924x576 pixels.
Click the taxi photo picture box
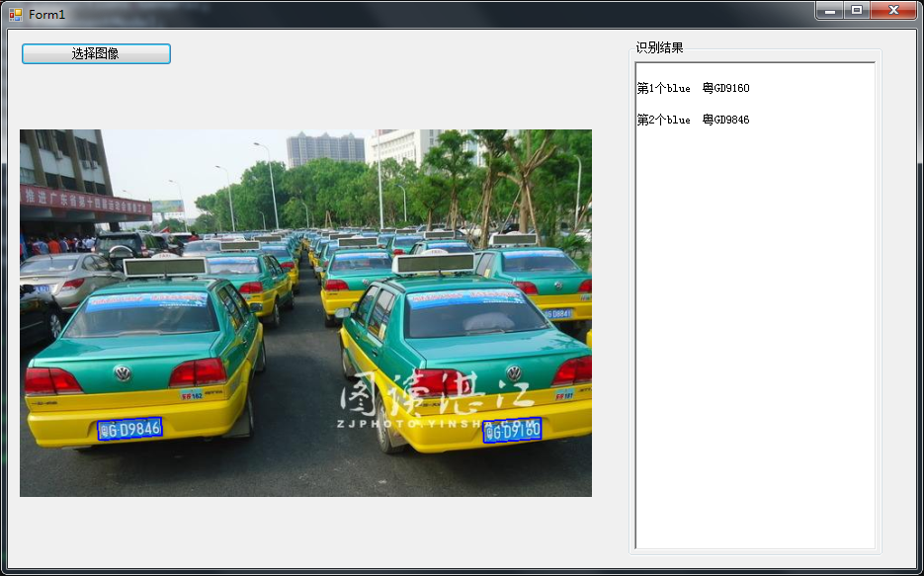305,313
